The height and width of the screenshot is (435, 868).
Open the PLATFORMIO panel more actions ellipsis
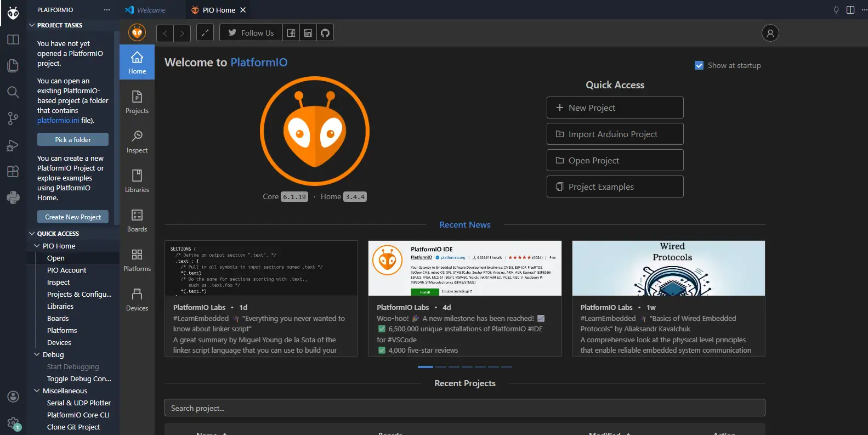(x=107, y=10)
